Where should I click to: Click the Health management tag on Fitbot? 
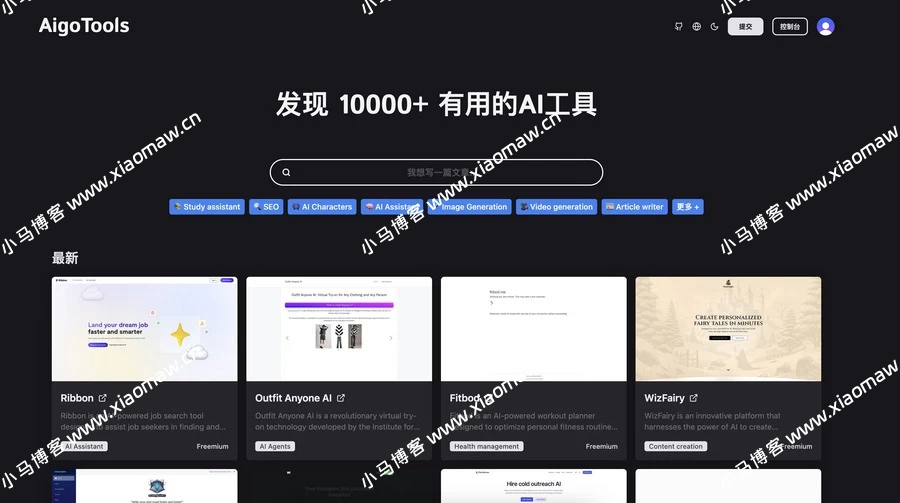pyautogui.click(x=486, y=447)
